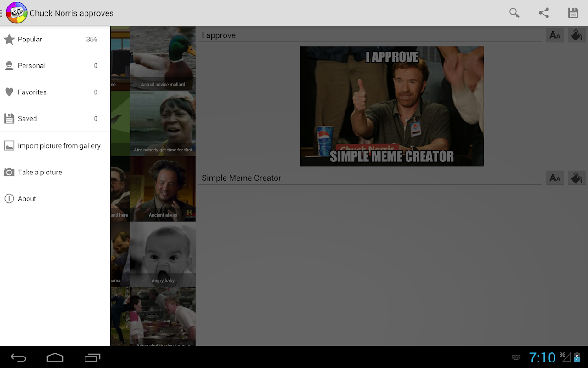Tap the Popular count 356

click(92, 40)
